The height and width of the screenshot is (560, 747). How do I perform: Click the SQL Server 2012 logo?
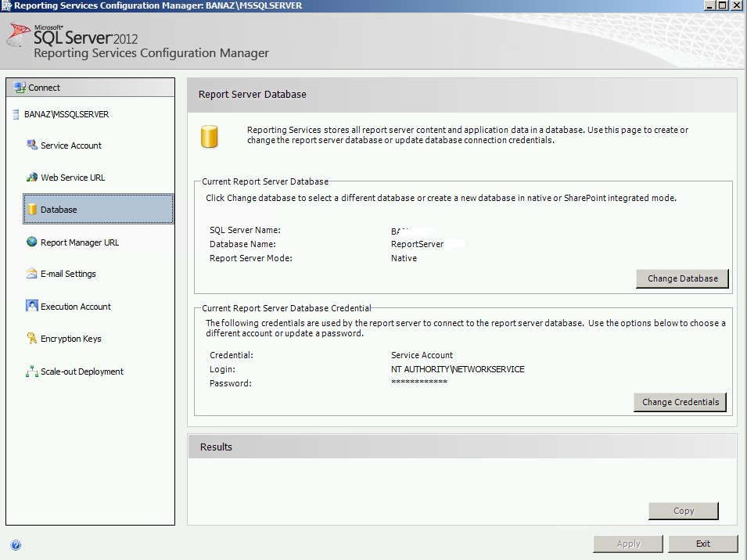click(71, 36)
